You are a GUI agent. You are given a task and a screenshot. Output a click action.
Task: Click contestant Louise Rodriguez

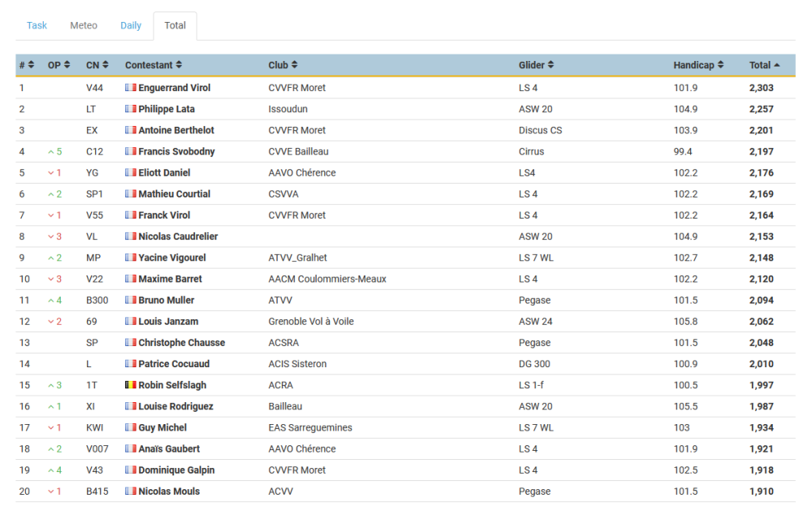coord(175,406)
